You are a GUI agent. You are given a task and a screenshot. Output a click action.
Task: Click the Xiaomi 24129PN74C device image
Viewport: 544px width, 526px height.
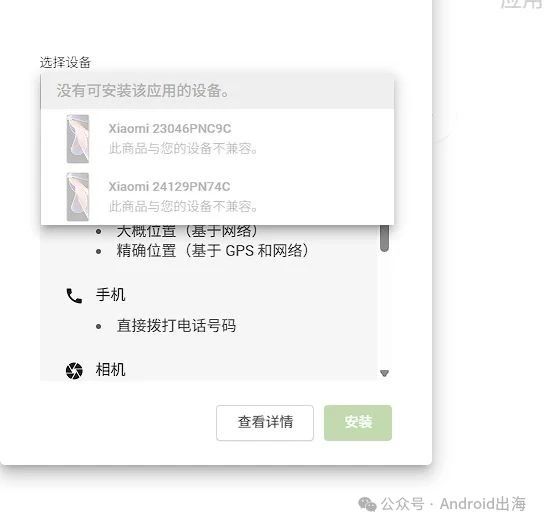[78, 197]
